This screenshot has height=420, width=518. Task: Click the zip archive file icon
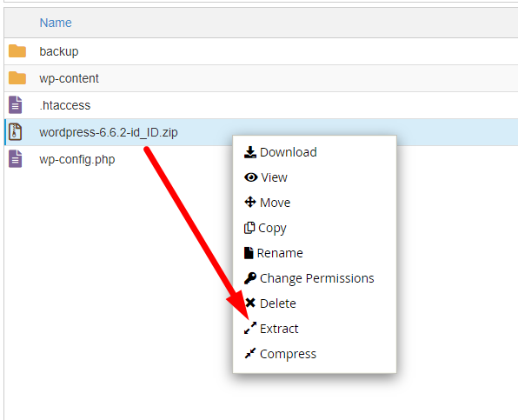click(15, 132)
